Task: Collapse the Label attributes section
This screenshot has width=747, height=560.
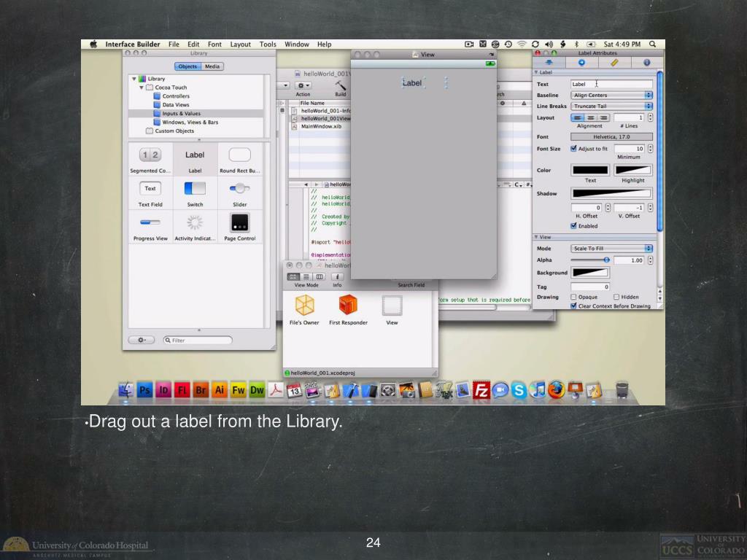Action: 536,72
